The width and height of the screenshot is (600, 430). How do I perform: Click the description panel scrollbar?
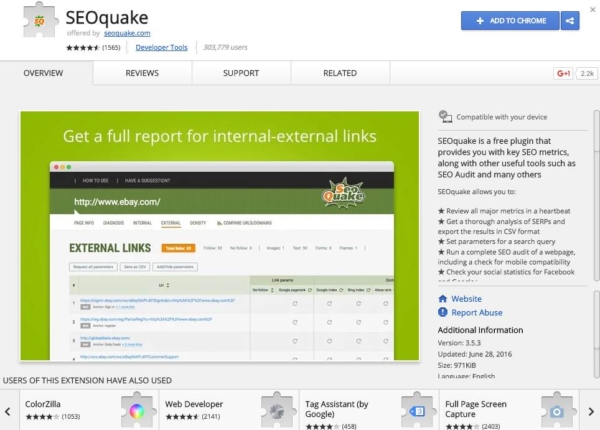click(x=597, y=195)
